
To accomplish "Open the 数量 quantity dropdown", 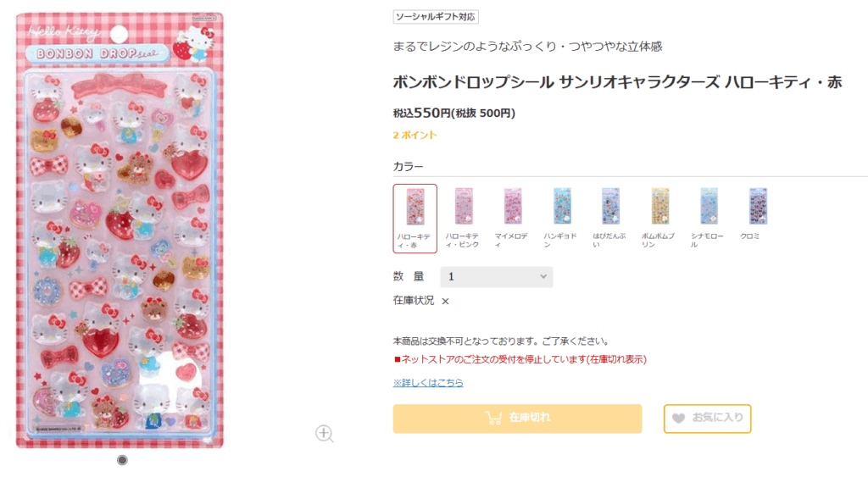I will 497,277.
